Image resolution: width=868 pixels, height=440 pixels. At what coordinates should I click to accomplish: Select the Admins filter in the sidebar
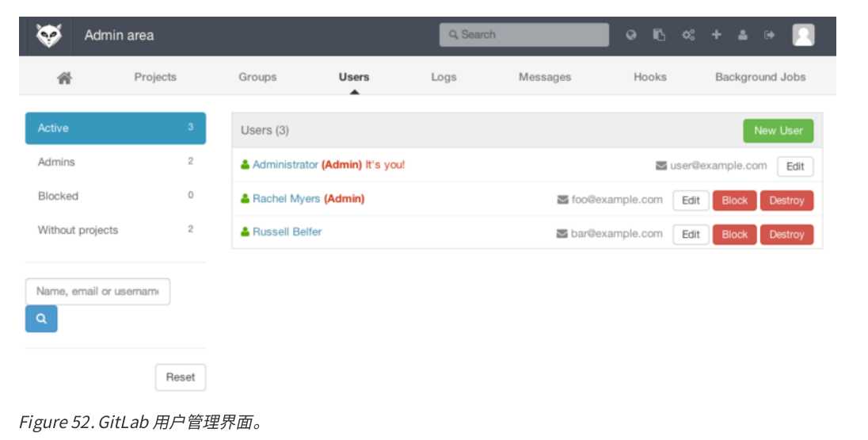tap(115, 162)
